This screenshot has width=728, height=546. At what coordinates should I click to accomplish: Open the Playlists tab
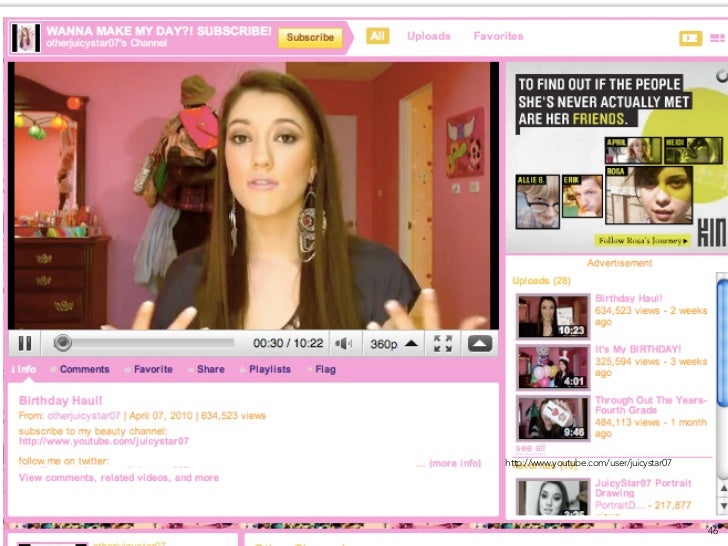click(x=270, y=369)
